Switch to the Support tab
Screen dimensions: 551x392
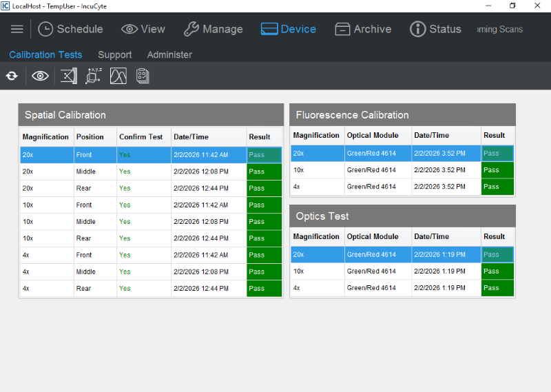[114, 54]
